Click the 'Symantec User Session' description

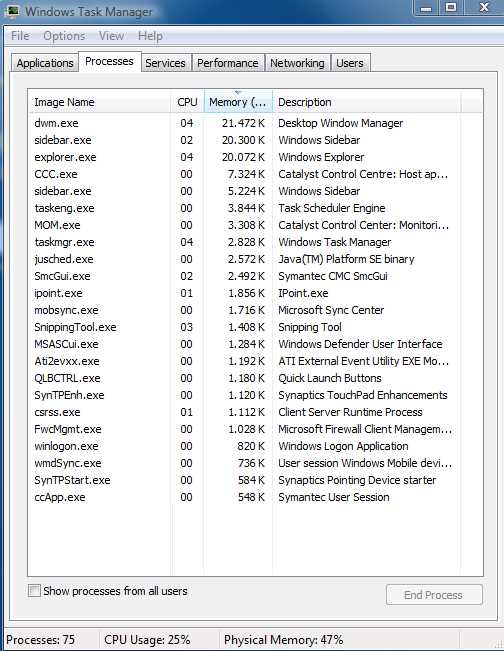point(334,497)
